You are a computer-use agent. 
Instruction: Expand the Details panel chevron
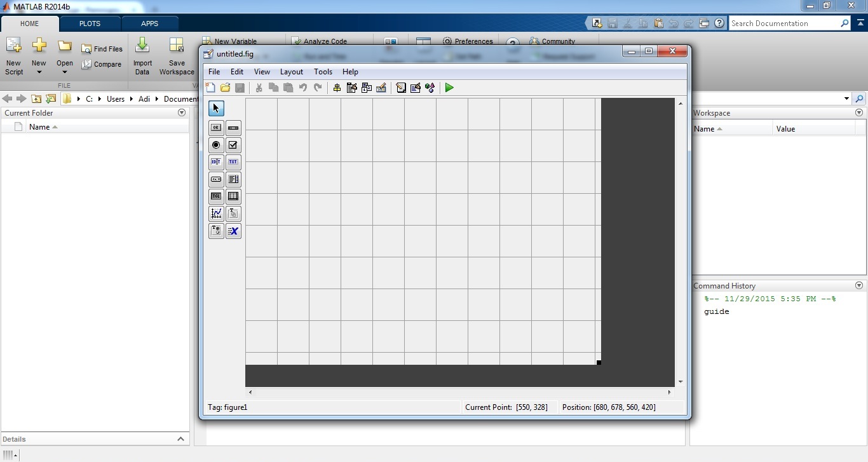click(180, 439)
